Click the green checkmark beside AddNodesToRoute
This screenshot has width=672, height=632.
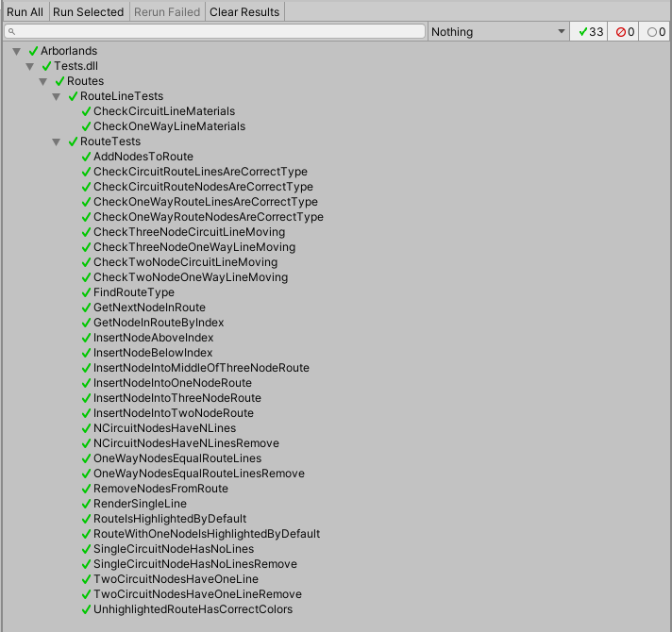(x=86, y=157)
